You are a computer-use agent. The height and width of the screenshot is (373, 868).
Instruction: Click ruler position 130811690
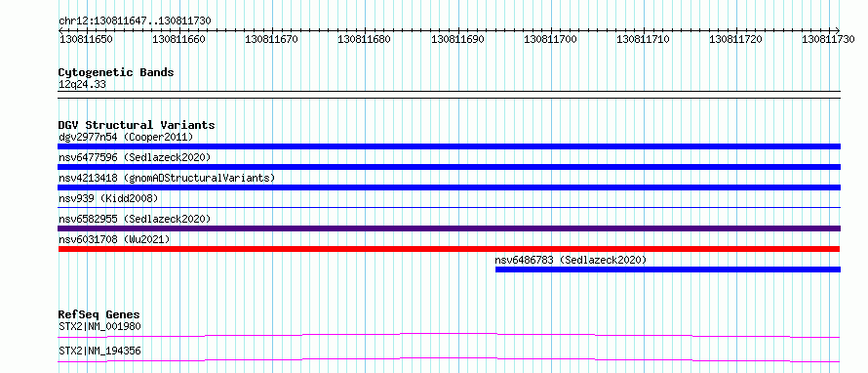pyautogui.click(x=457, y=39)
